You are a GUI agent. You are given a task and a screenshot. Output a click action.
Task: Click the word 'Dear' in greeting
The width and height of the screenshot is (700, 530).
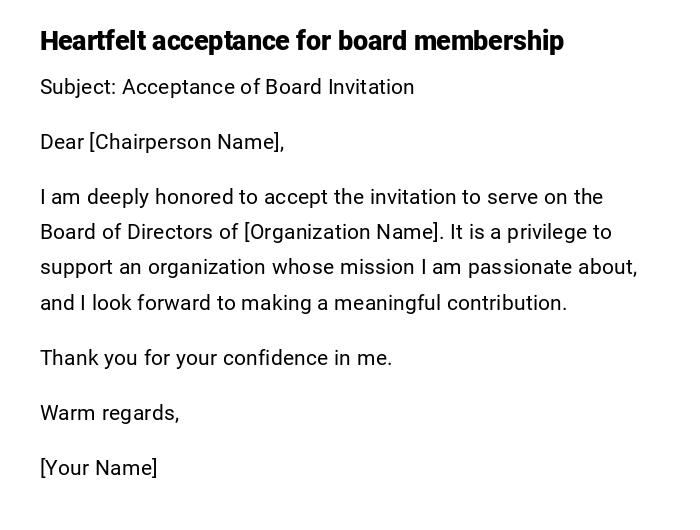(62, 142)
